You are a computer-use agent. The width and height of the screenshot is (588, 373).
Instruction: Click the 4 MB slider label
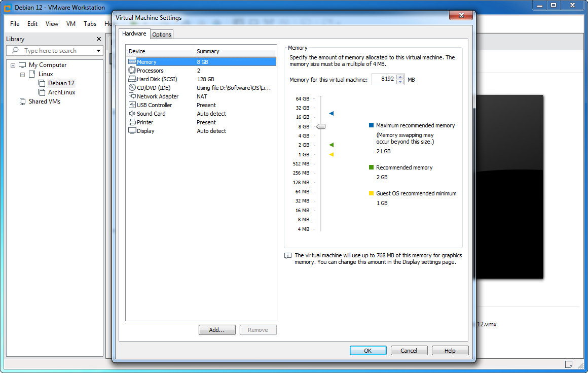click(x=303, y=229)
